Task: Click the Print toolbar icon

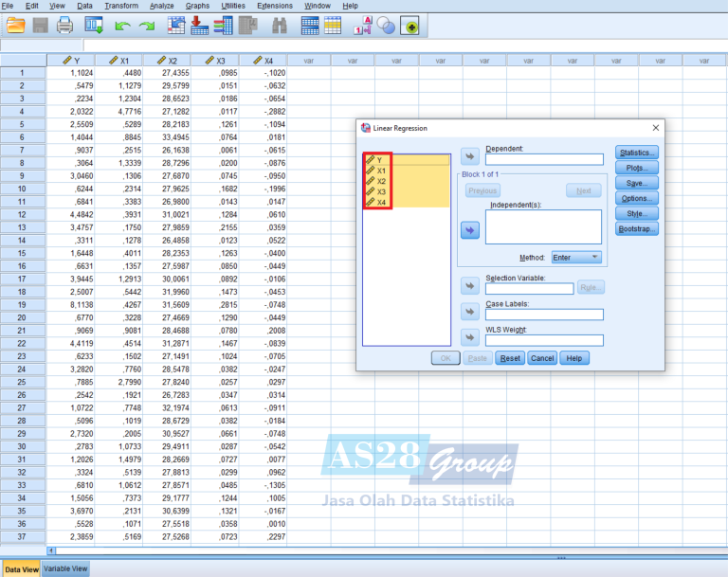Action: pos(64,27)
